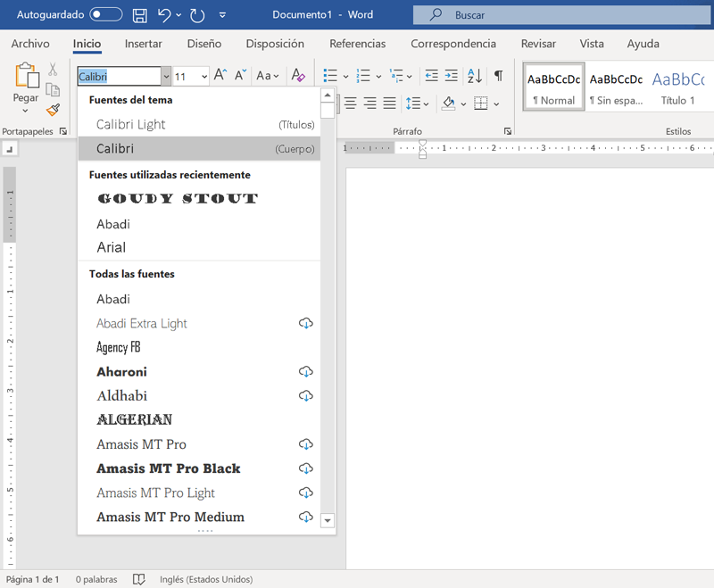714x588 pixels.
Task: Click inside the Buscar search box
Action: (562, 15)
